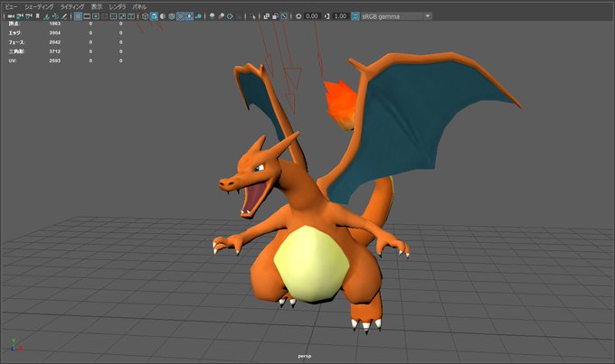Click the Image Plane icon
Screen dimensions: 615x364
[x=46, y=16]
